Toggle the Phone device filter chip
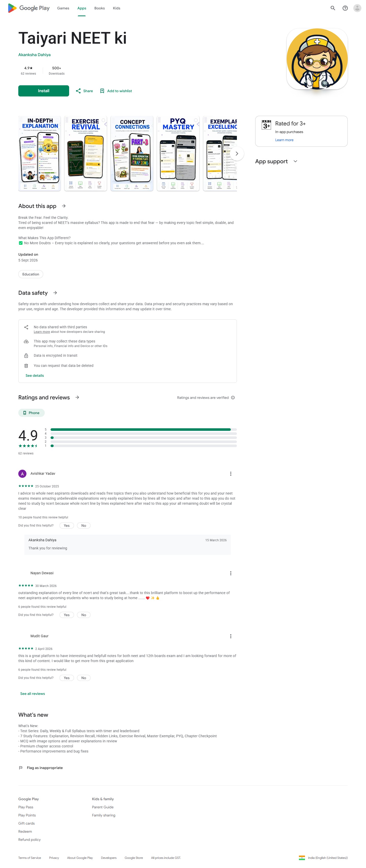366x868 pixels. [31, 413]
